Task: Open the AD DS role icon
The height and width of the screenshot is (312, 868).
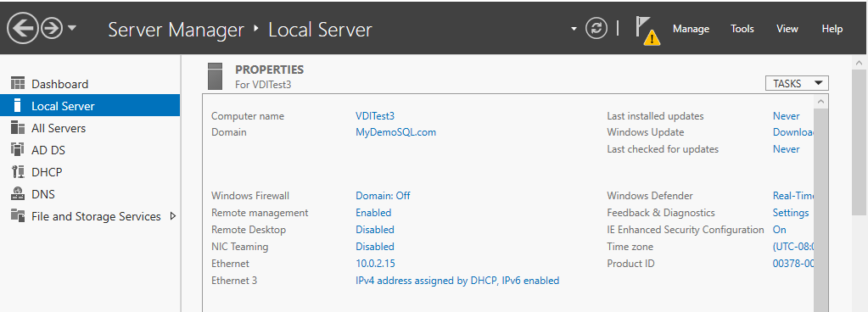Action: [18, 150]
